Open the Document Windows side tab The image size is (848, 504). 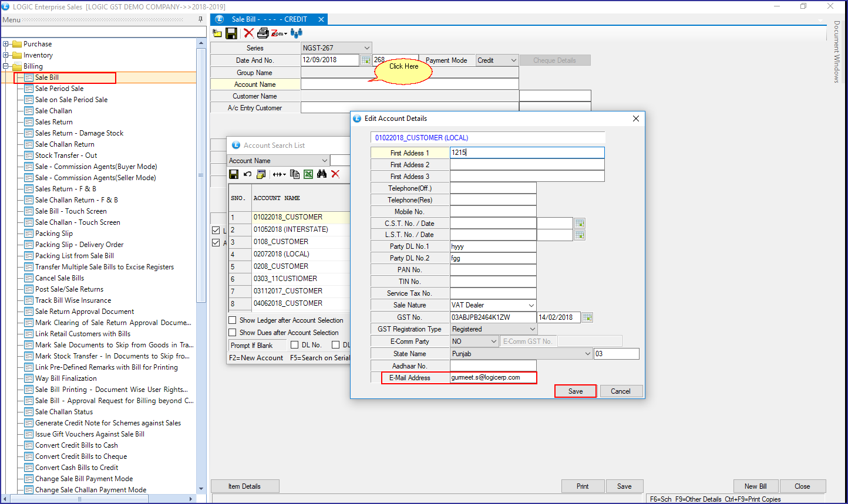point(837,52)
